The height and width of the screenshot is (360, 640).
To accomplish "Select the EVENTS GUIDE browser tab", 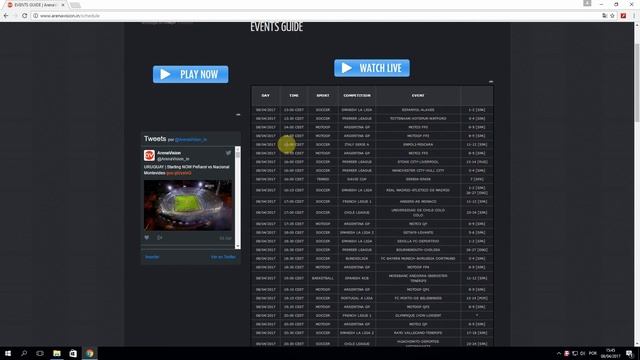I will point(36,5).
